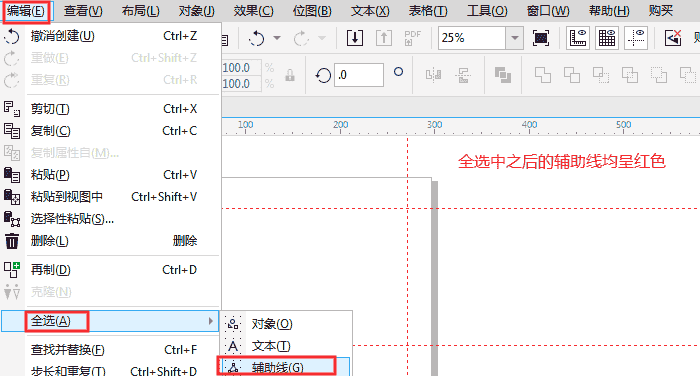This screenshot has width=700, height=376.
Task: Open the 对象(J) menu
Action: tap(196, 11)
